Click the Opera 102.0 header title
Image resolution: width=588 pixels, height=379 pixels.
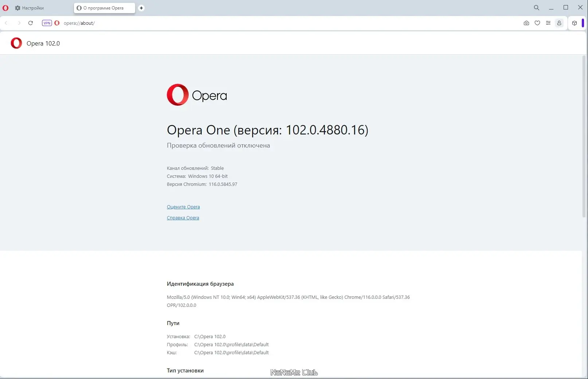coord(43,43)
